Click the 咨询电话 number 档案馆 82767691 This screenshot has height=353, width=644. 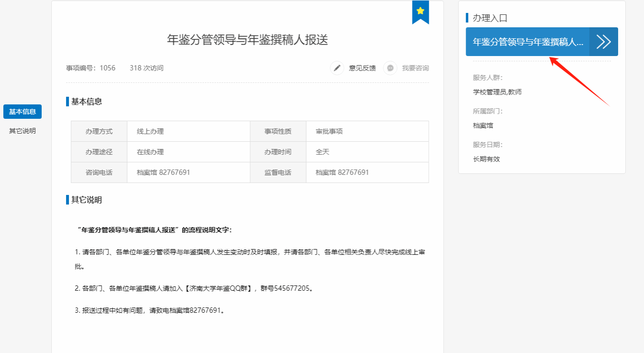[163, 172]
